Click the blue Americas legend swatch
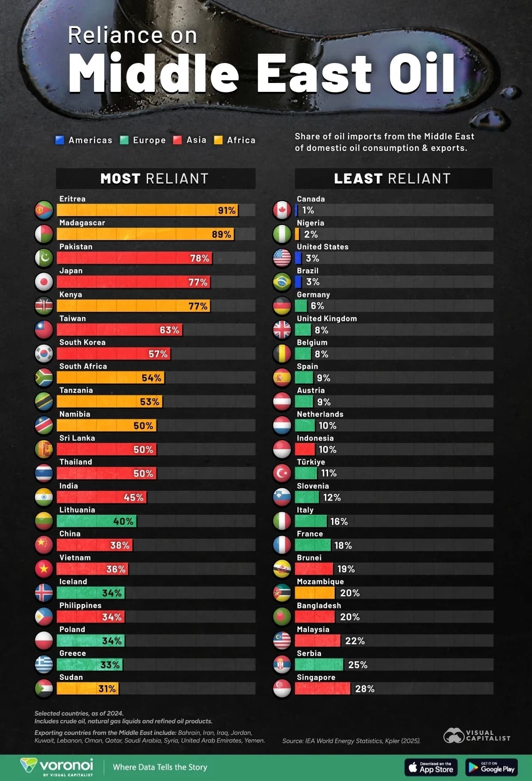532x781 pixels. tap(60, 140)
